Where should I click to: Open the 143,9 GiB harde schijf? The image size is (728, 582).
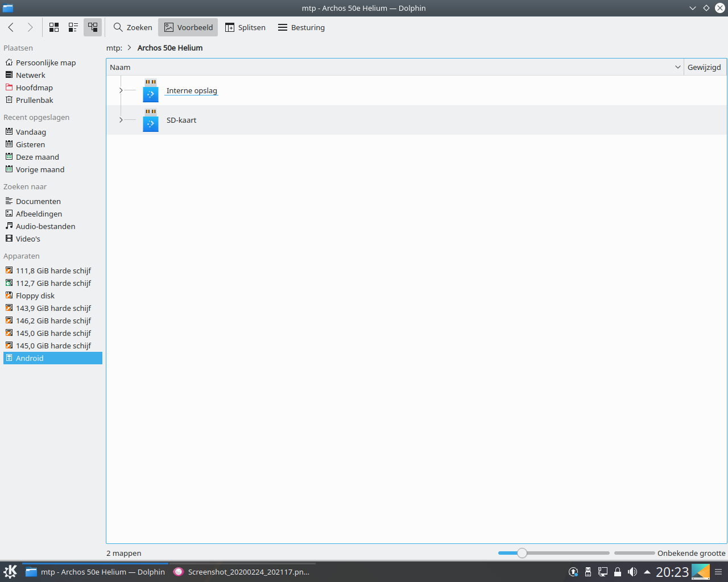pos(53,308)
